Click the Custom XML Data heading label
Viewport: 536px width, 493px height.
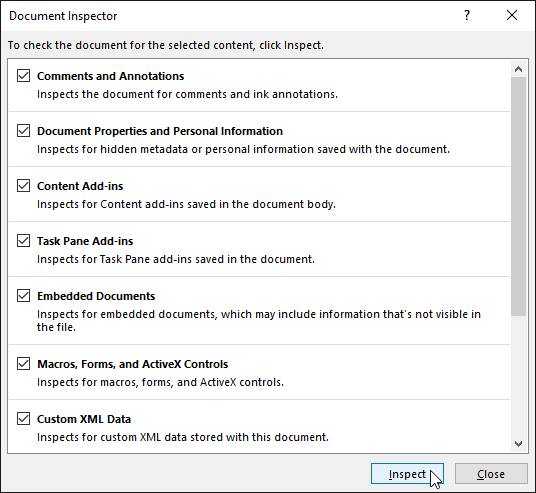84,419
